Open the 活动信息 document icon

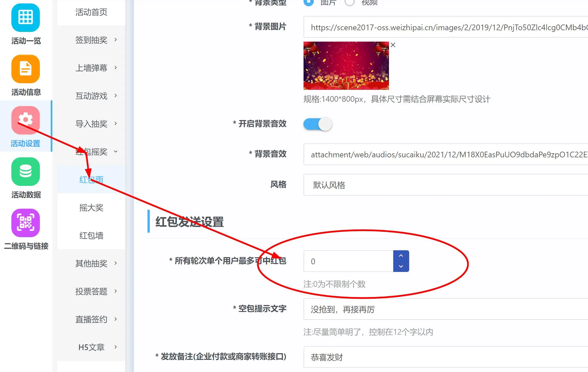coord(26,69)
